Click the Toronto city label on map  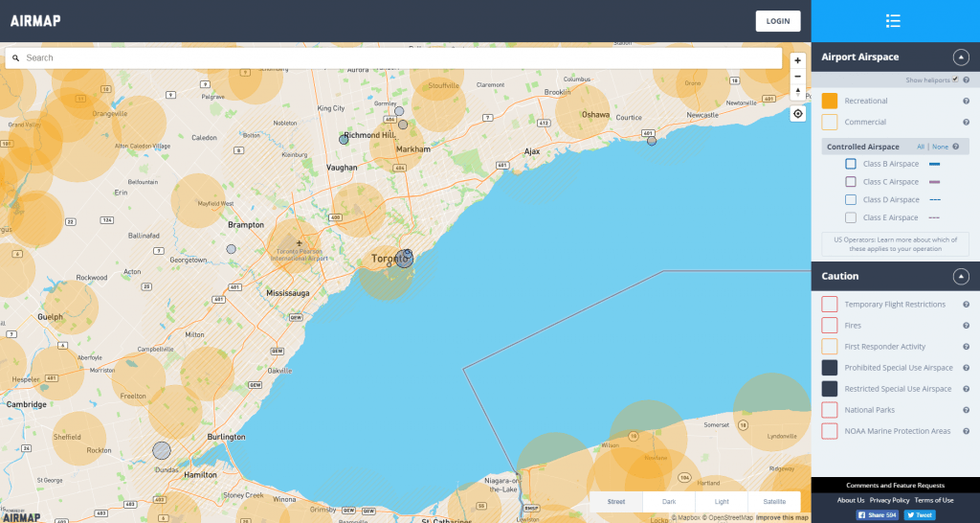(x=390, y=259)
